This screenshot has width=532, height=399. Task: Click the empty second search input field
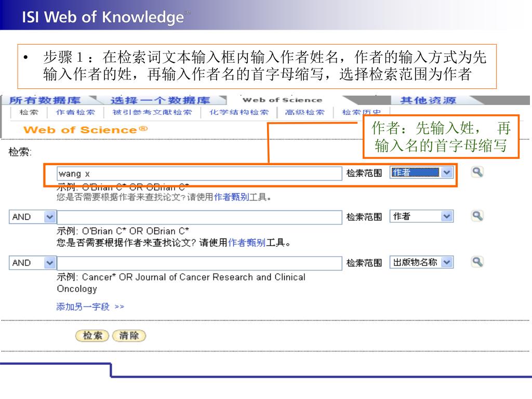click(199, 217)
